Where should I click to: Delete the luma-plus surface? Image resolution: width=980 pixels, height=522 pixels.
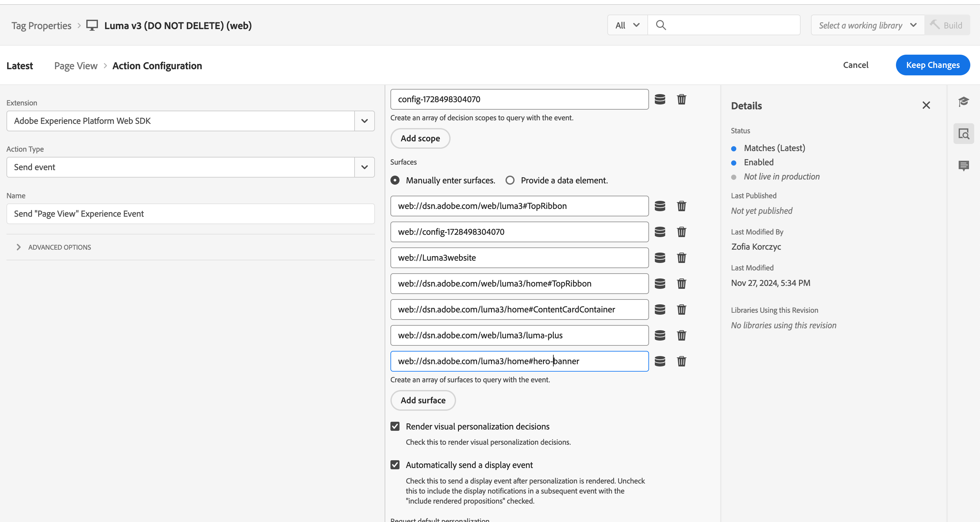tap(681, 335)
